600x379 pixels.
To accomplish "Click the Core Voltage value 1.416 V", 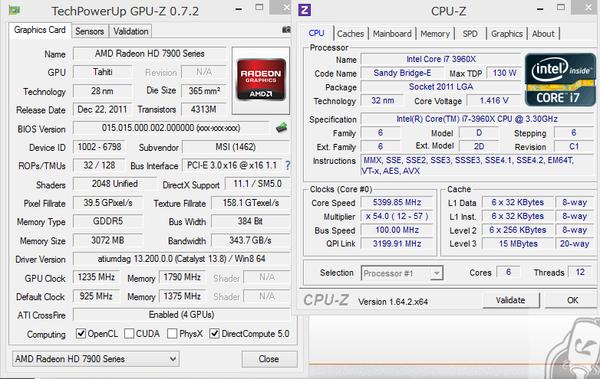I will click(494, 101).
